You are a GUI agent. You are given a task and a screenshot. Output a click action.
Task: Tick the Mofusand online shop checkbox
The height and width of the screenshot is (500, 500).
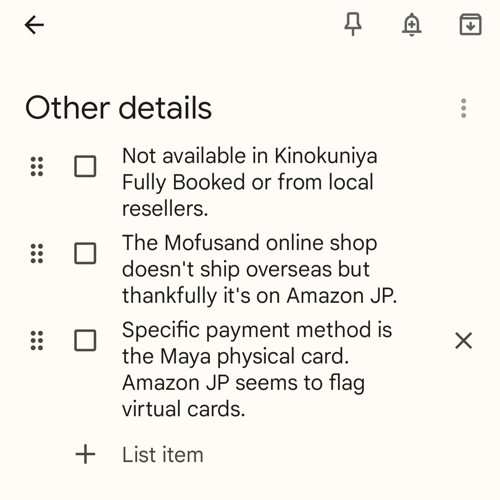85,253
